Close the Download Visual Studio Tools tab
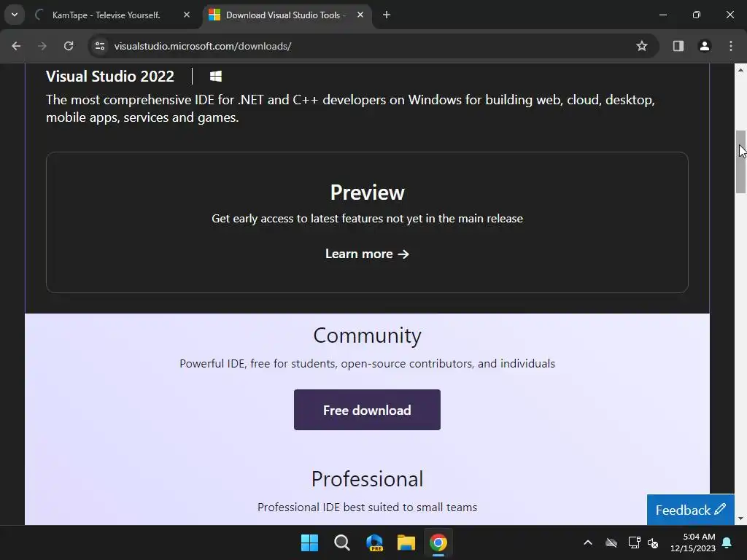The image size is (747, 560). tap(360, 15)
